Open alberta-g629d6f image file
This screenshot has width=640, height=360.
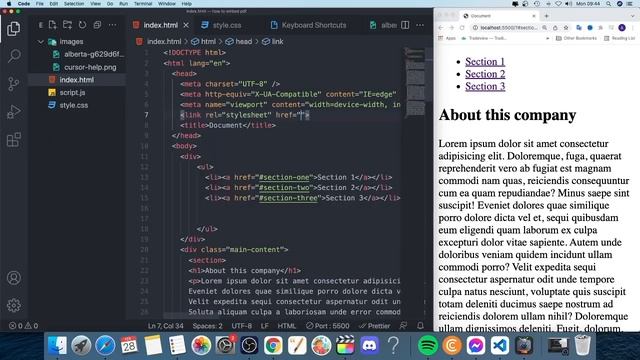pos(94,54)
